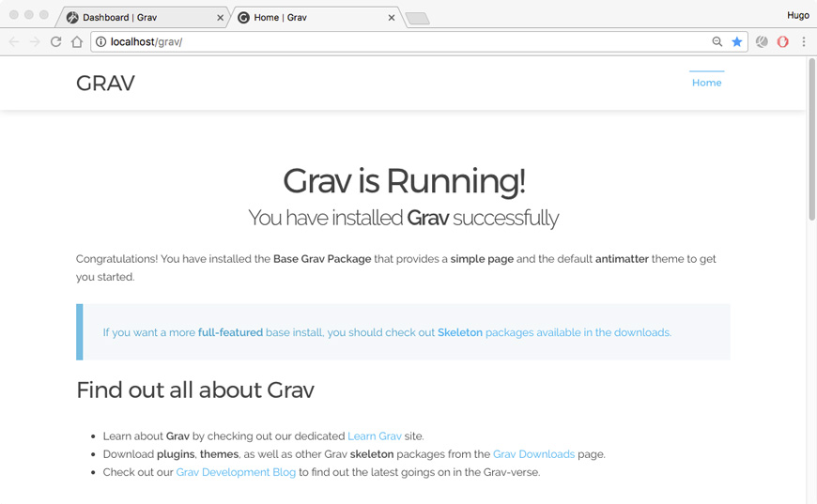The image size is (817, 504).
Task: Visit the Grav Development Blog link
Action: [x=236, y=472]
